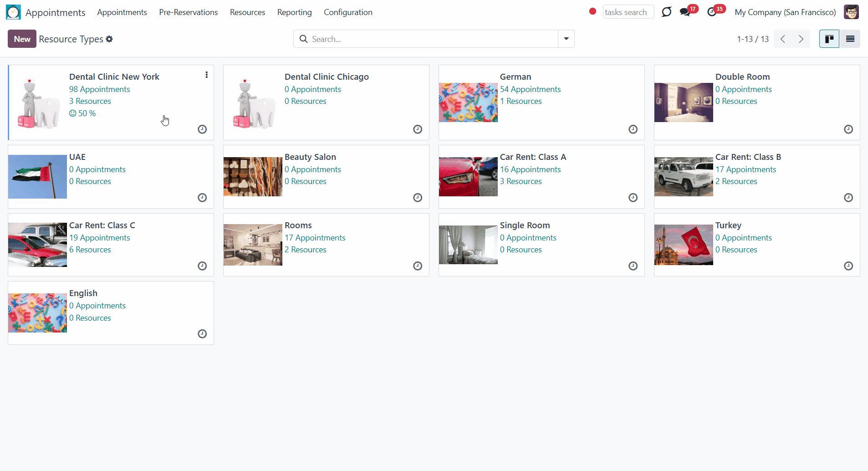Click activity clock on Single Room card
This screenshot has height=471, width=868.
coord(633,266)
